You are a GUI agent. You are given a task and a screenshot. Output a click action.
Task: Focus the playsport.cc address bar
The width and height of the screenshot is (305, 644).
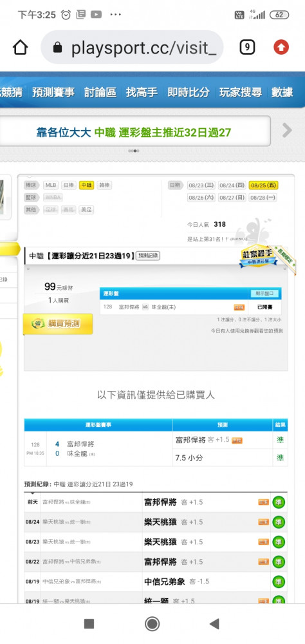[132, 48]
